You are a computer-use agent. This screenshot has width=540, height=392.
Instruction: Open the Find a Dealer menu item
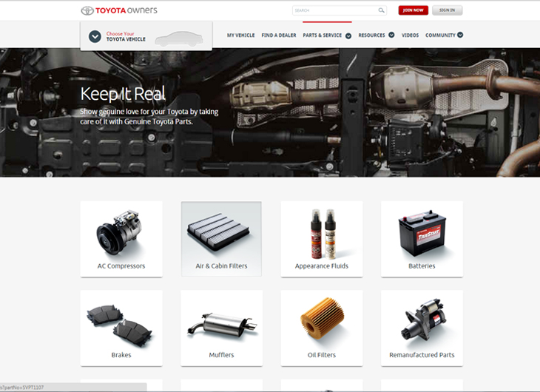point(279,36)
